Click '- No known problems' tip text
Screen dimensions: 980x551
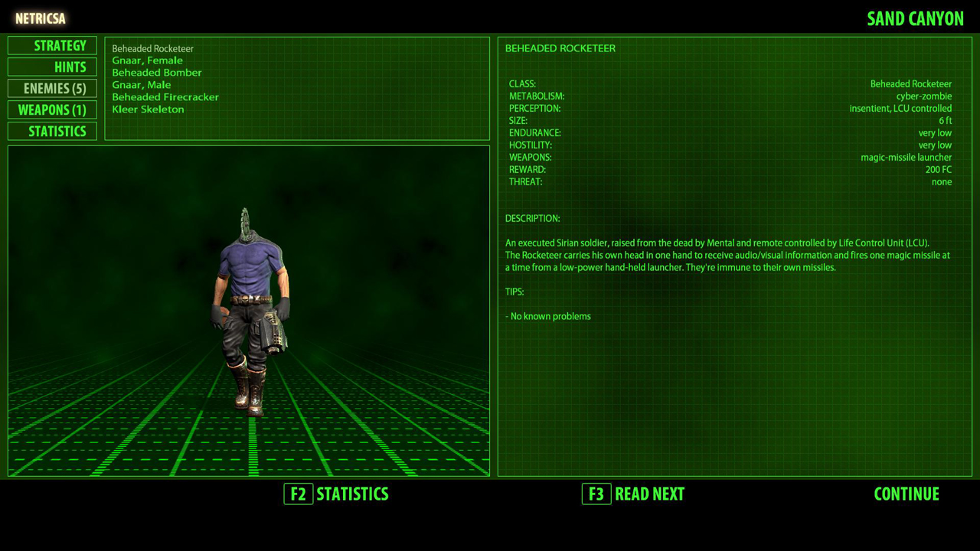coord(548,317)
